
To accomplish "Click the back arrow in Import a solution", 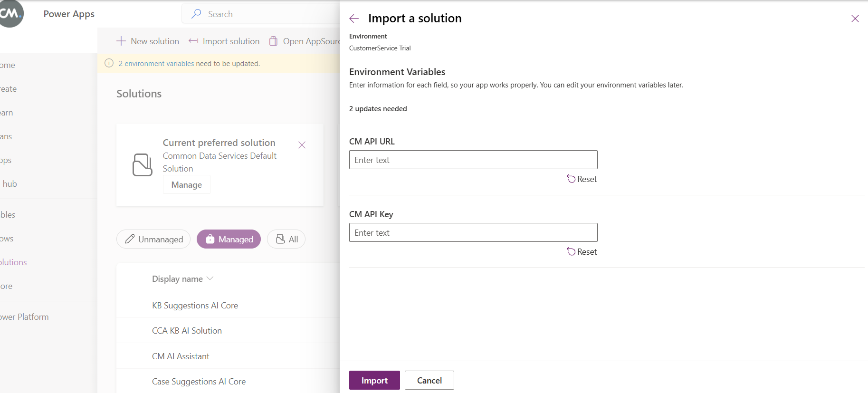I will pos(354,19).
